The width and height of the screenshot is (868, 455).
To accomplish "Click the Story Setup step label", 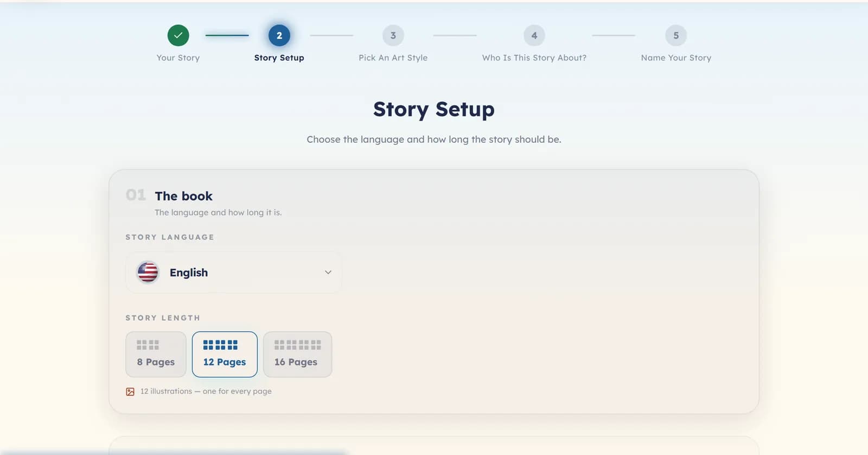I will pos(279,58).
